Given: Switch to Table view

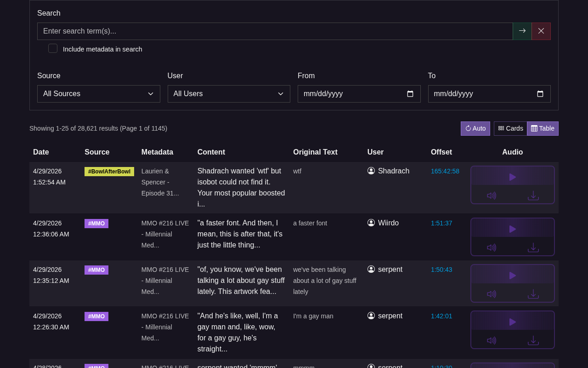Looking at the screenshot, I should click(x=543, y=128).
